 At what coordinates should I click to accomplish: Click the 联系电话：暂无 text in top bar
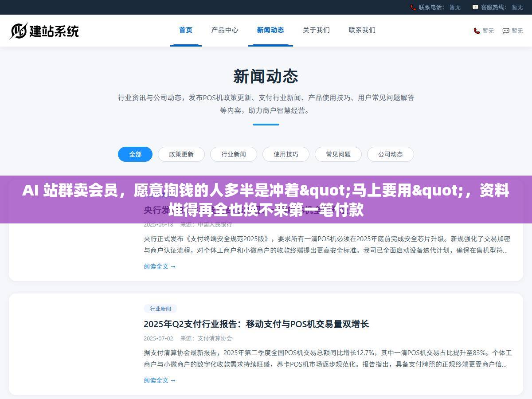click(439, 7)
